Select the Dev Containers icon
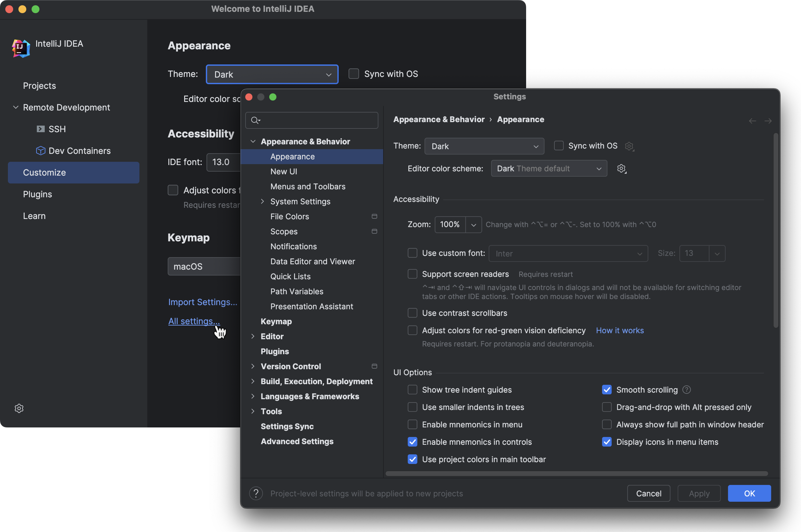 click(41, 151)
